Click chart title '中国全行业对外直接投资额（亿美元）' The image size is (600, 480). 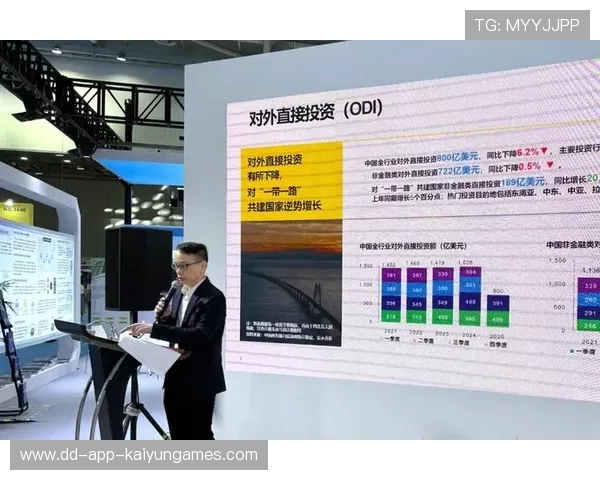[x=413, y=246]
